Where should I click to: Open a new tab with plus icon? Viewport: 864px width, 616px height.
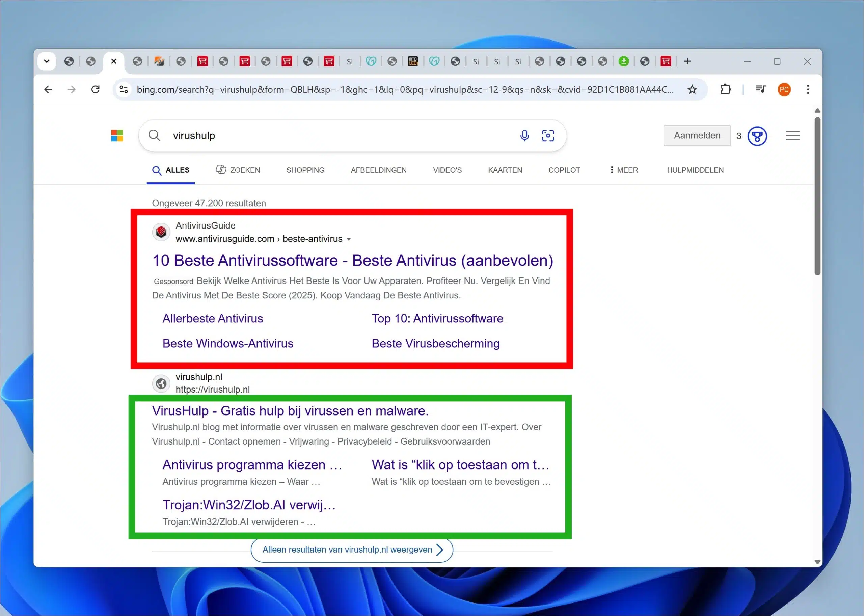(687, 61)
